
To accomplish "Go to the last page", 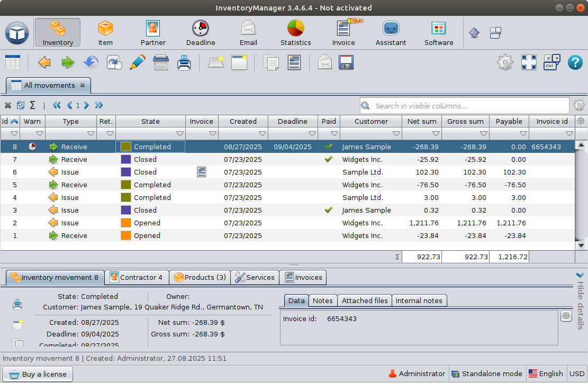I will coord(98,105).
